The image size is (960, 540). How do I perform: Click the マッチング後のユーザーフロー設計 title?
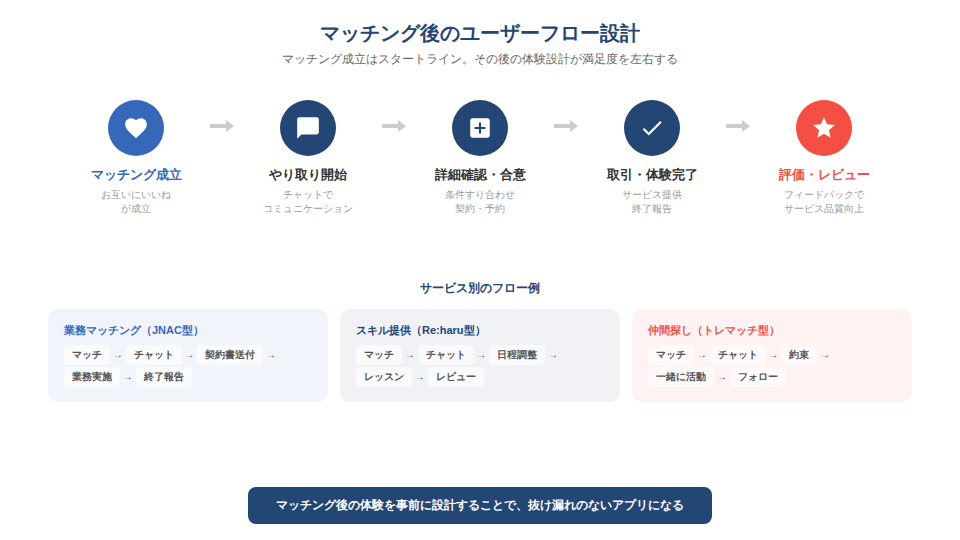click(480, 34)
